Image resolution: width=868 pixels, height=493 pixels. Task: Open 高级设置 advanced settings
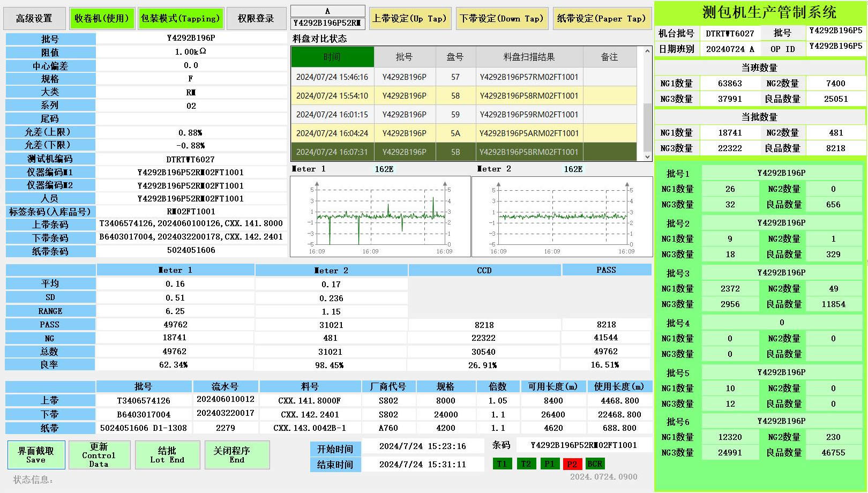[34, 18]
